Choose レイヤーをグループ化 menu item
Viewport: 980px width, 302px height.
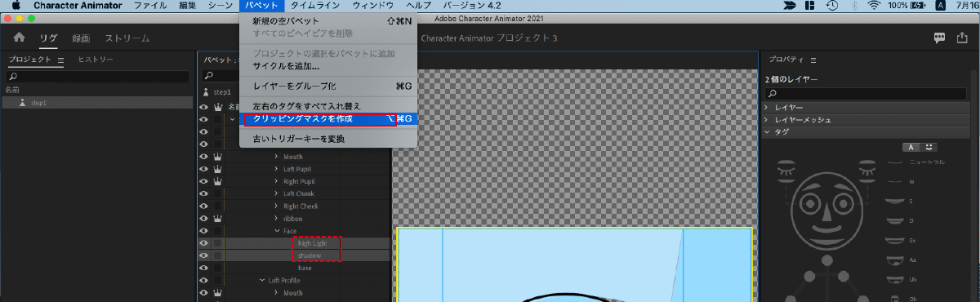328,86
